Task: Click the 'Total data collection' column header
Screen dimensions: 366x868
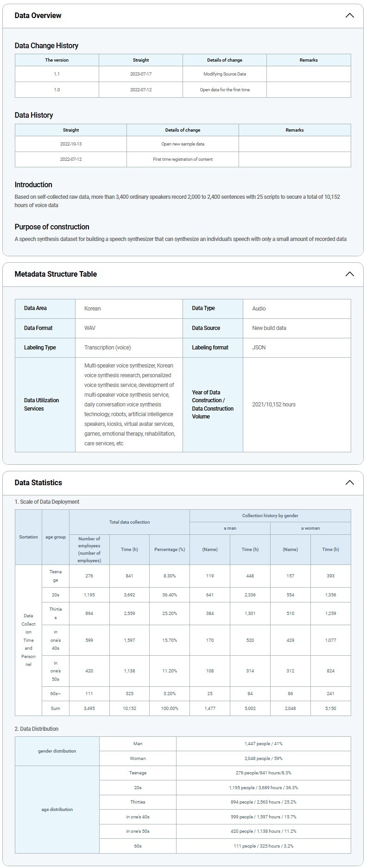Action: [129, 522]
